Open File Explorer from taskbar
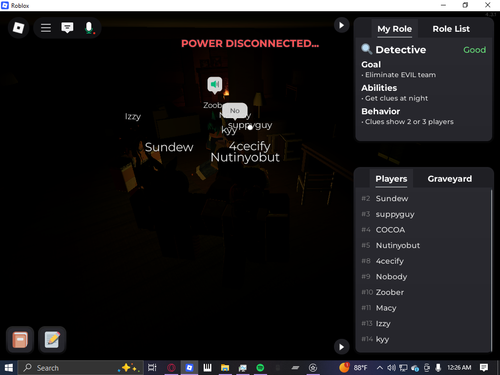This screenshot has width=500, height=375. pyautogui.click(x=225, y=368)
